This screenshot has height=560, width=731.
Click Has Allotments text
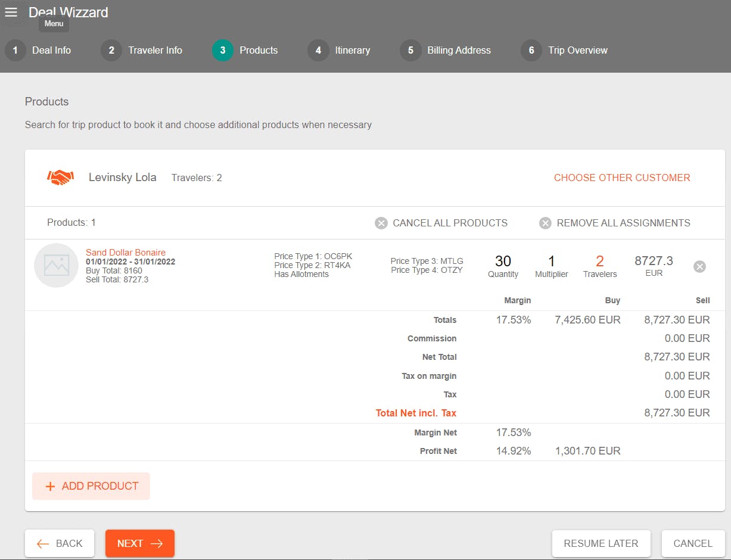[301, 275]
